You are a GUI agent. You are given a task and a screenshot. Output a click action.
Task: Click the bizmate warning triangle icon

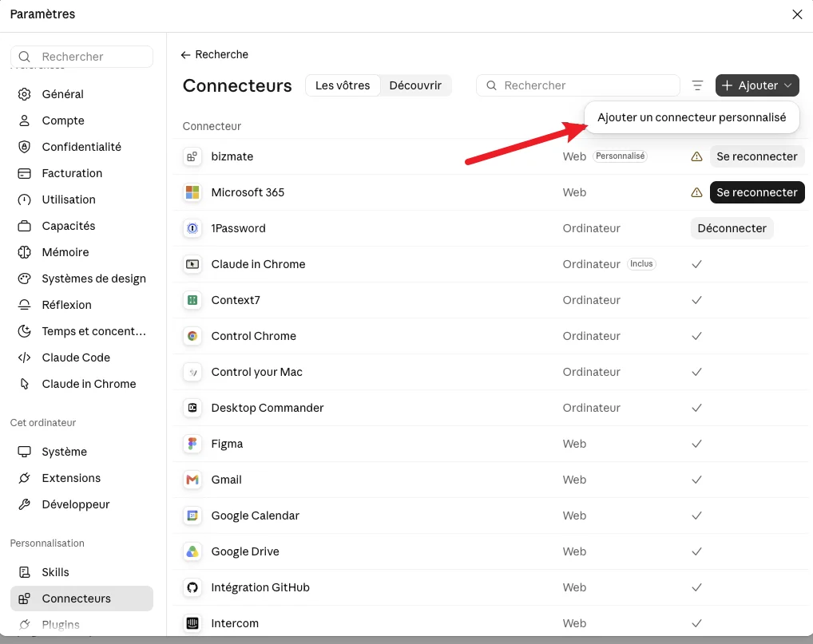(x=696, y=156)
